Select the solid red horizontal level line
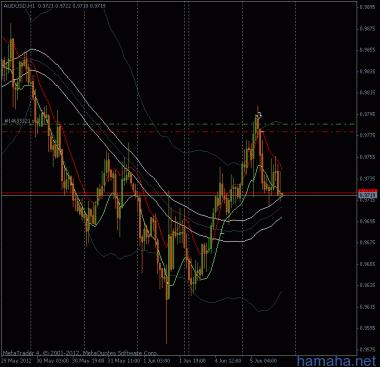Viewport: 380px width, 367px height. pos(178,193)
